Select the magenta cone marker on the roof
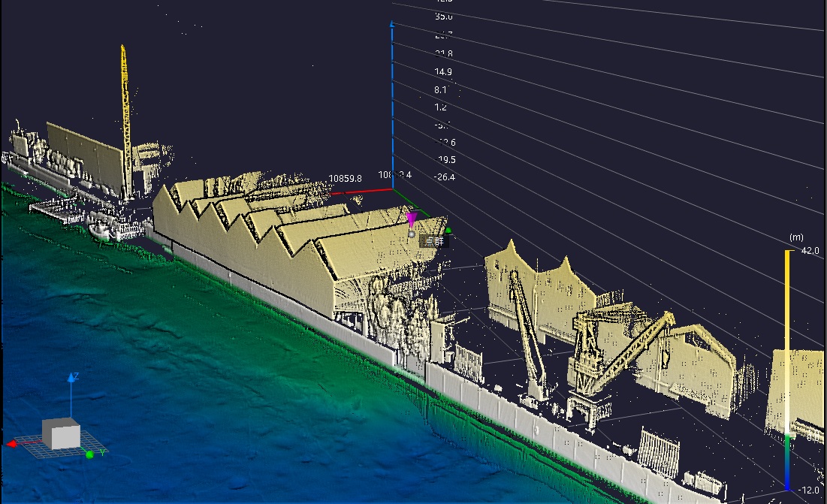This screenshot has width=827, height=504. [411, 219]
